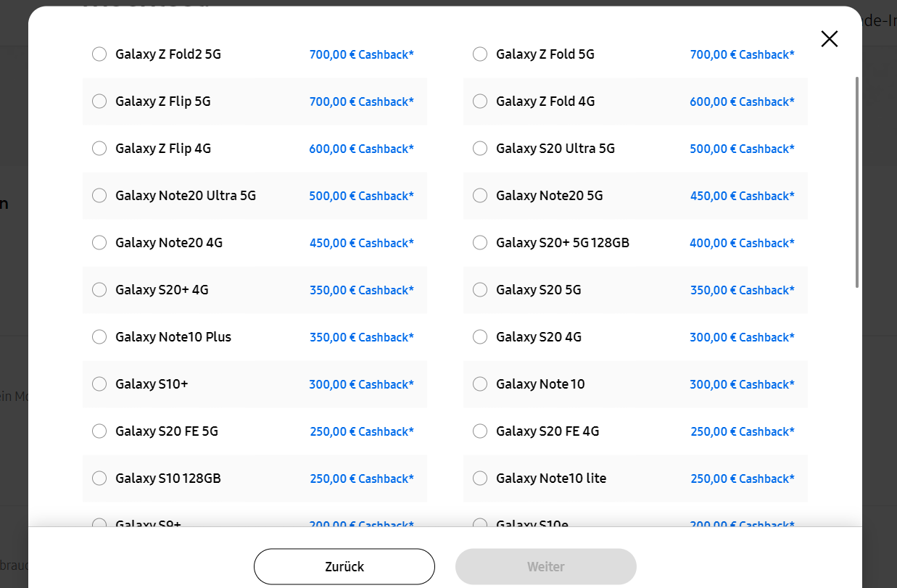Select the Galaxy Note10 Plus radio button
This screenshot has height=588, width=897.
pos(99,337)
